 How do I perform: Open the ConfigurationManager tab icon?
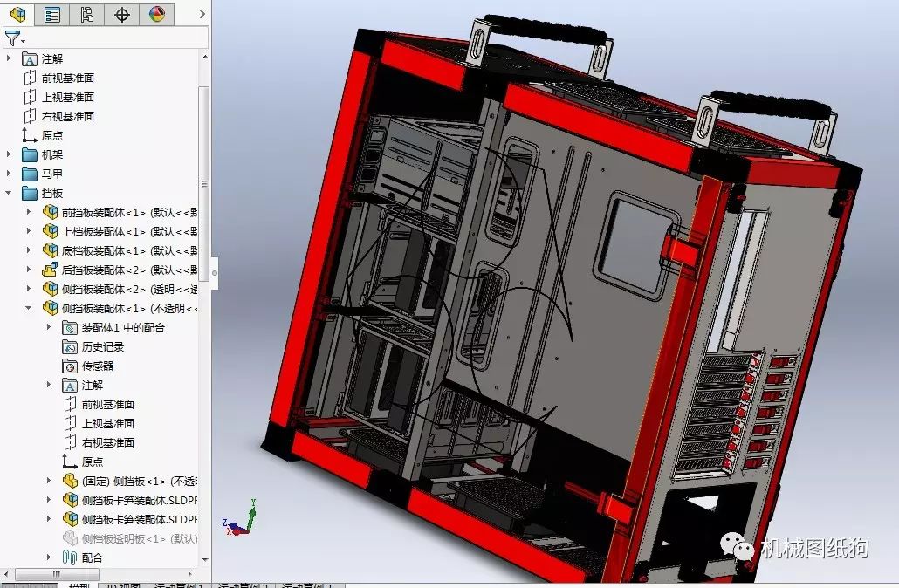click(87, 14)
